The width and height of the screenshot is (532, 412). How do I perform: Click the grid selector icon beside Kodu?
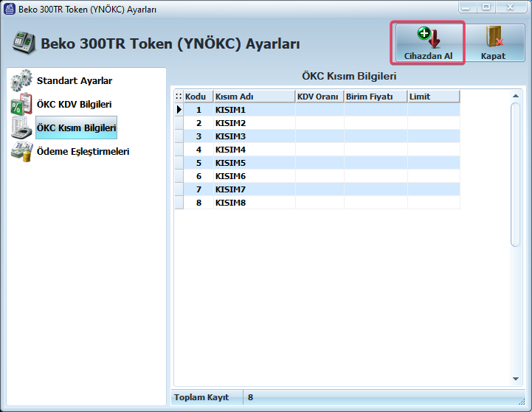pyautogui.click(x=179, y=97)
